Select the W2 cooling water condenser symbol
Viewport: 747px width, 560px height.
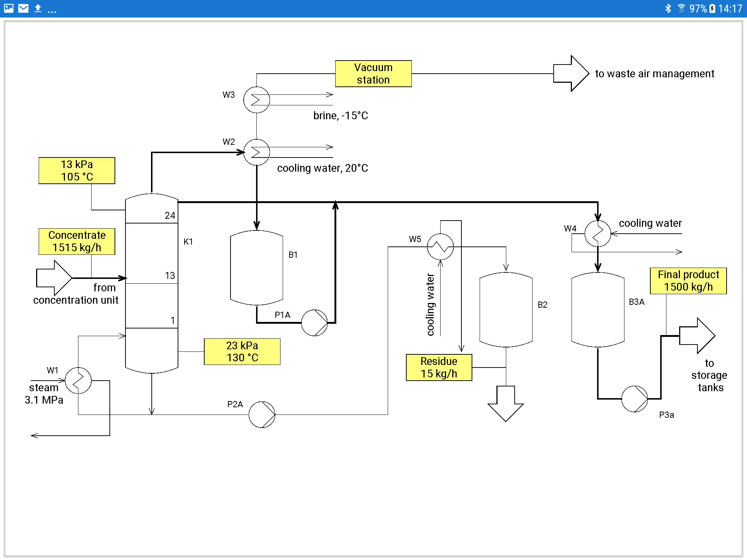tap(257, 152)
